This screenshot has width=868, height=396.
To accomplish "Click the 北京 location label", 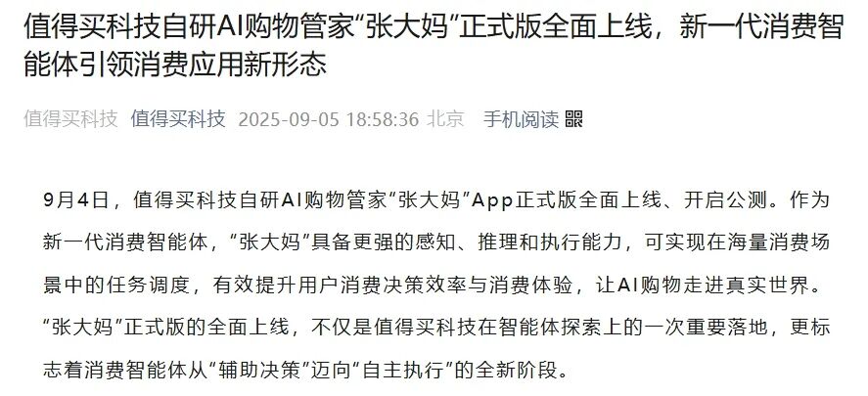I will click(445, 119).
